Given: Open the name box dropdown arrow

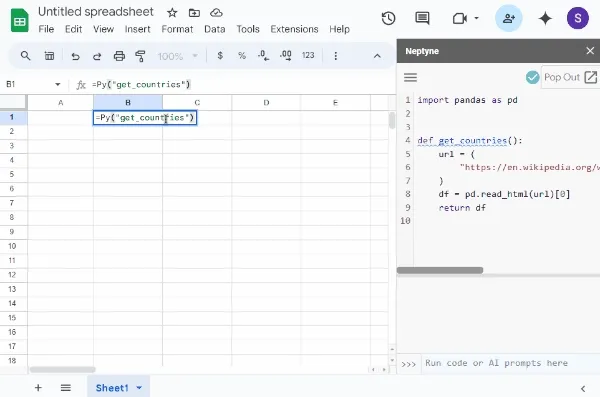Looking at the screenshot, I should pos(58,84).
